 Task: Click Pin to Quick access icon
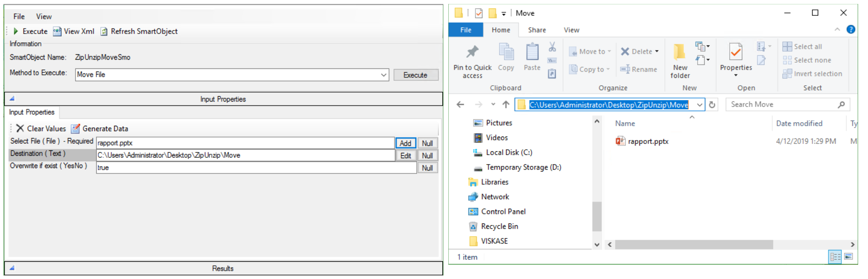[473, 52]
